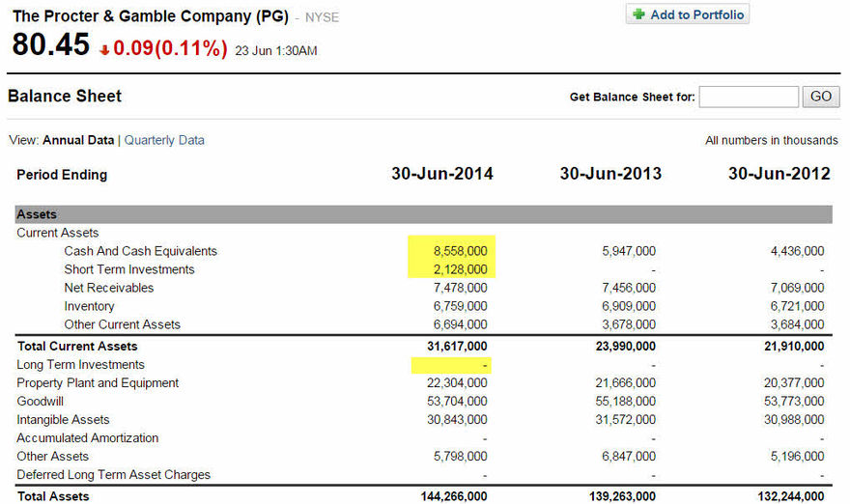850x504 pixels.
Task: Click the Procter & Gamble Company title
Action: [x=150, y=16]
